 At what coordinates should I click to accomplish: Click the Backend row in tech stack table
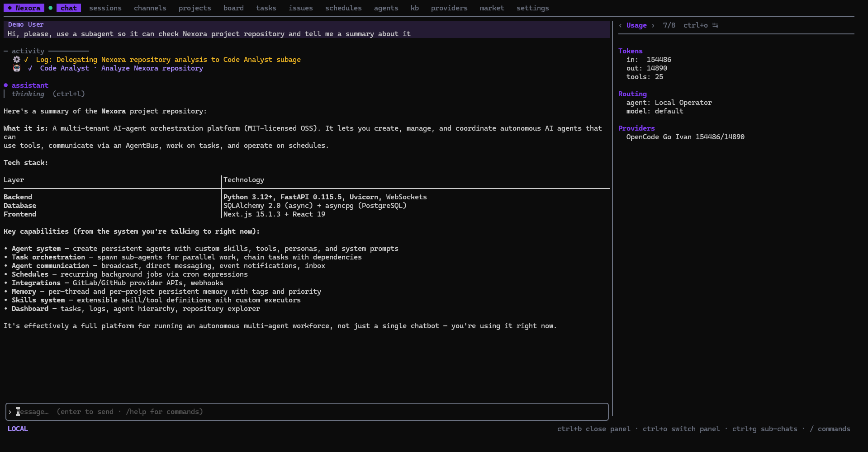(x=307, y=197)
